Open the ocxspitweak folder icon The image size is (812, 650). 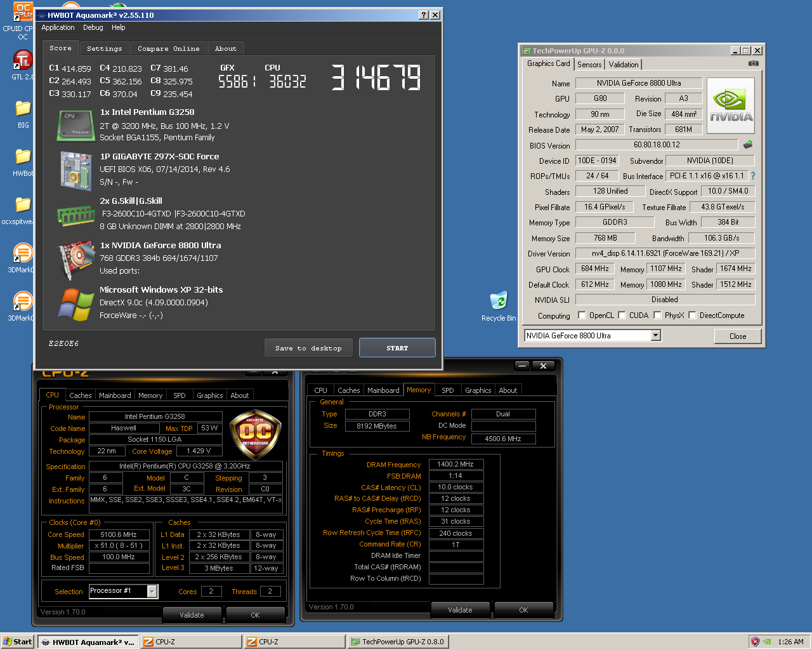pos(23,205)
